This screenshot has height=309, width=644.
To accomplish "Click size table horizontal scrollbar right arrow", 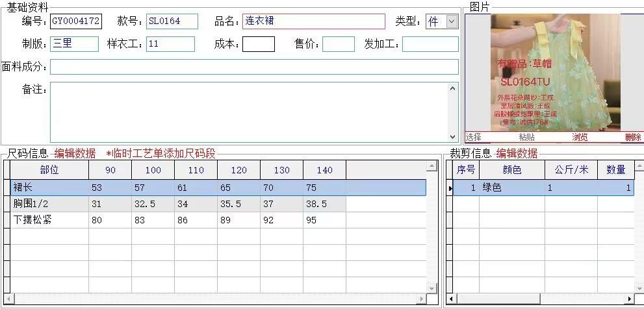I will click(421, 299).
